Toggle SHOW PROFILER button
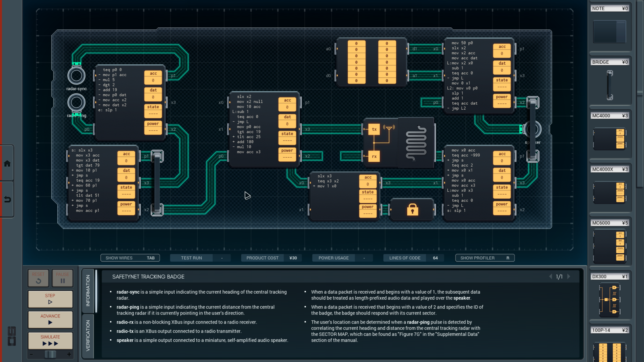 485,258
